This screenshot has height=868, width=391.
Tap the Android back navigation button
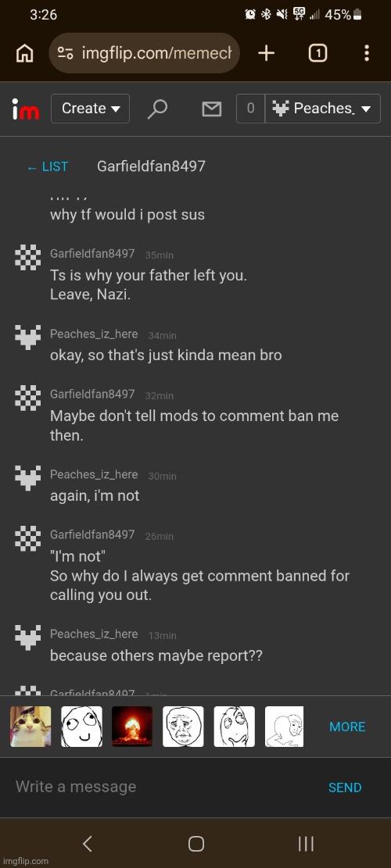[x=87, y=844]
